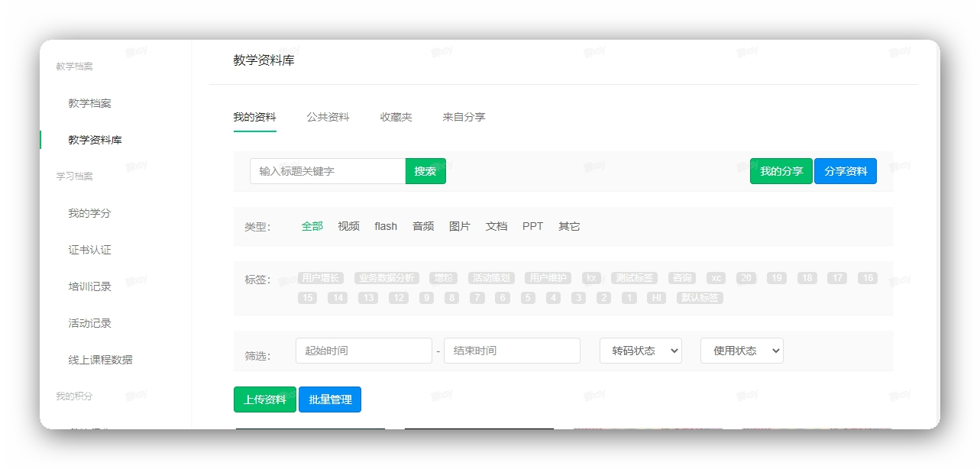This screenshot has width=980, height=469.
Task: 选择默认标签筛选
Action: pyautogui.click(x=699, y=298)
